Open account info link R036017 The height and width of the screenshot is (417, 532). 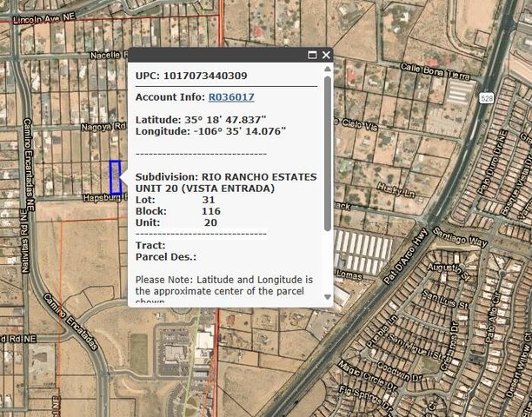pos(231,97)
